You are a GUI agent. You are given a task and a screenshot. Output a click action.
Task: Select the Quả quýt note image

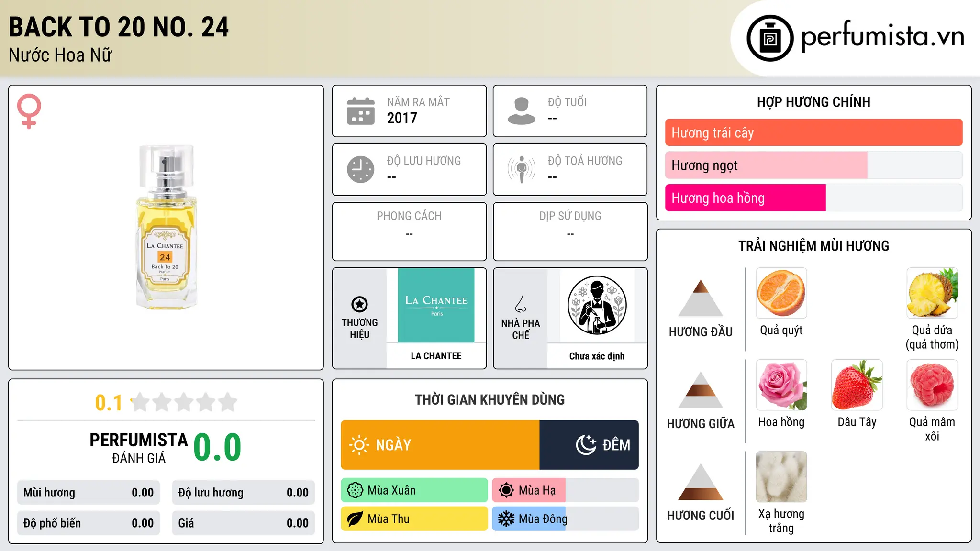[x=781, y=293]
